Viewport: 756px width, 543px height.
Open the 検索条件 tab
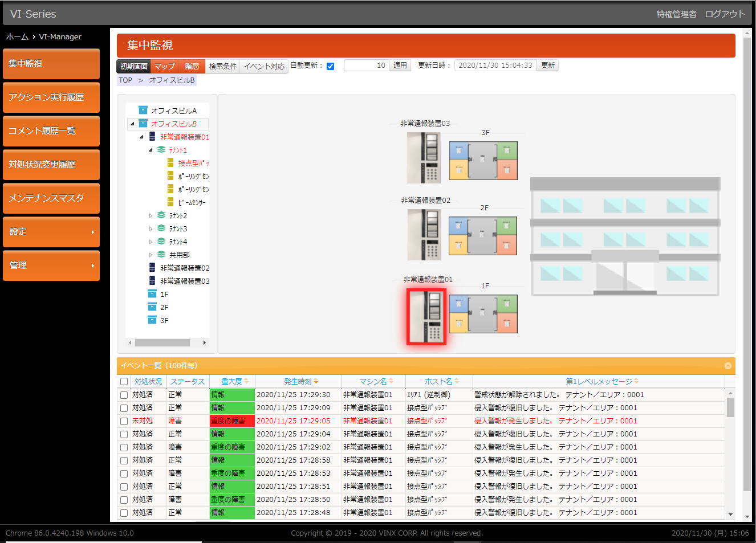(x=223, y=66)
